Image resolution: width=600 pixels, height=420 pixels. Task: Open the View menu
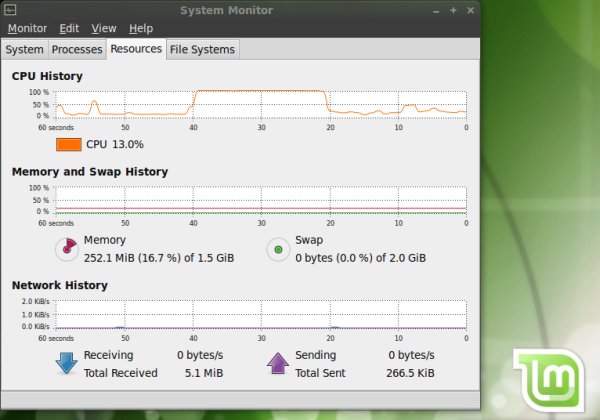point(103,28)
